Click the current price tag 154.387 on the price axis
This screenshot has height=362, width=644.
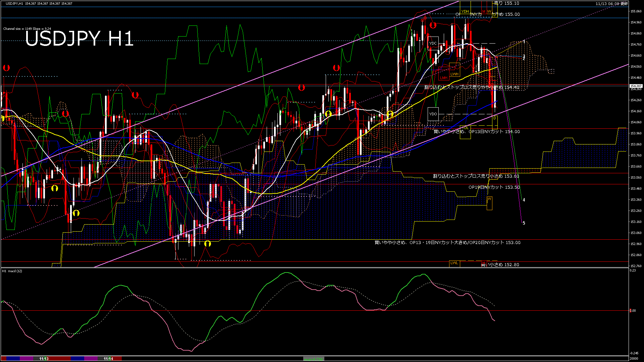636,86
